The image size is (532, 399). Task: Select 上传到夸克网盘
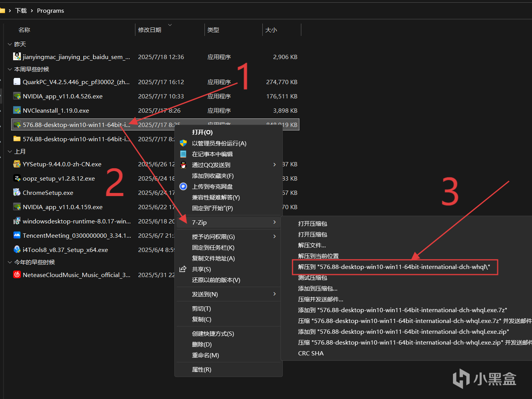click(212, 186)
